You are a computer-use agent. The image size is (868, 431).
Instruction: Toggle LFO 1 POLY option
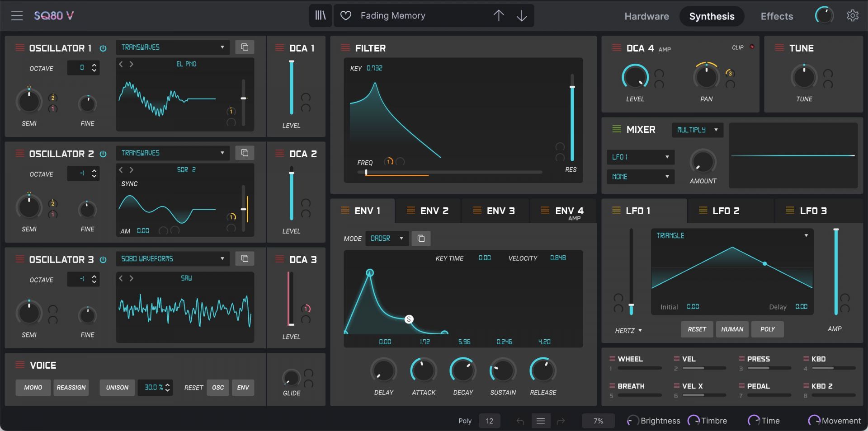click(768, 329)
